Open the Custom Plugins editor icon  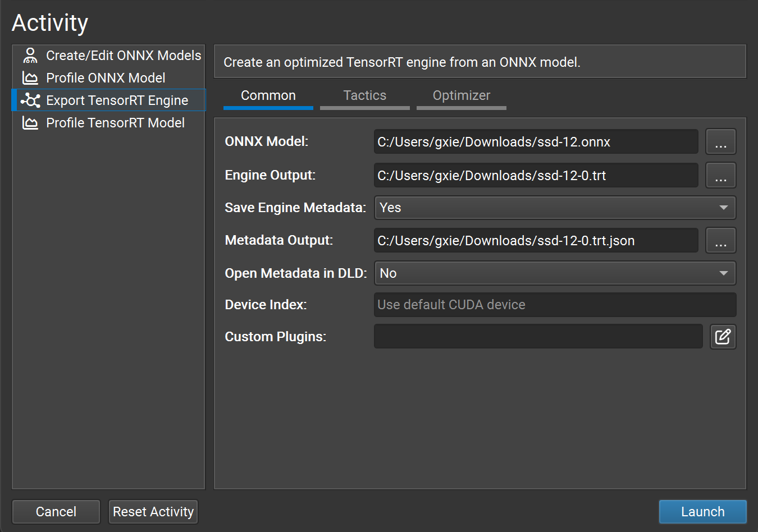723,336
